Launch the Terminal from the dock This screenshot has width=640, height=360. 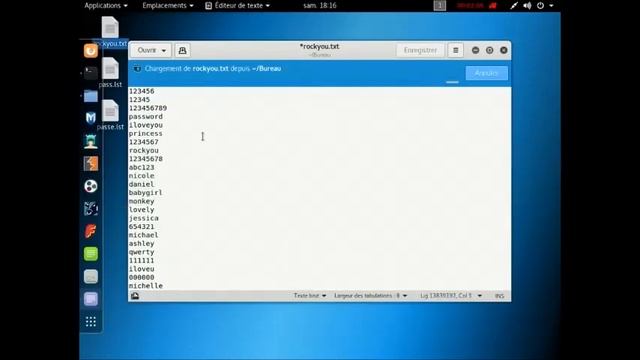tap(91, 73)
